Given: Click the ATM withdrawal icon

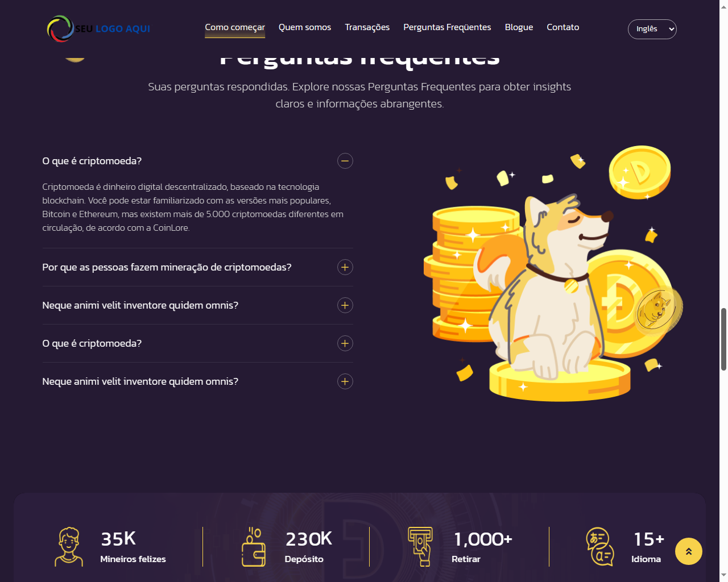Looking at the screenshot, I should click(x=420, y=547).
